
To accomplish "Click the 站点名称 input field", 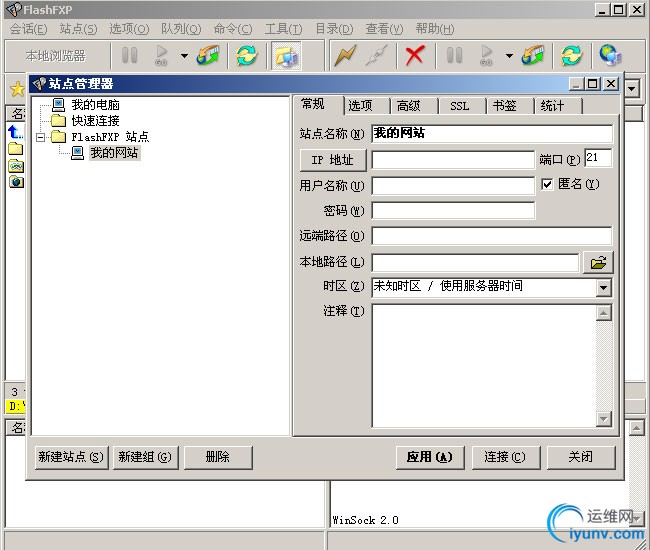I will point(492,133).
